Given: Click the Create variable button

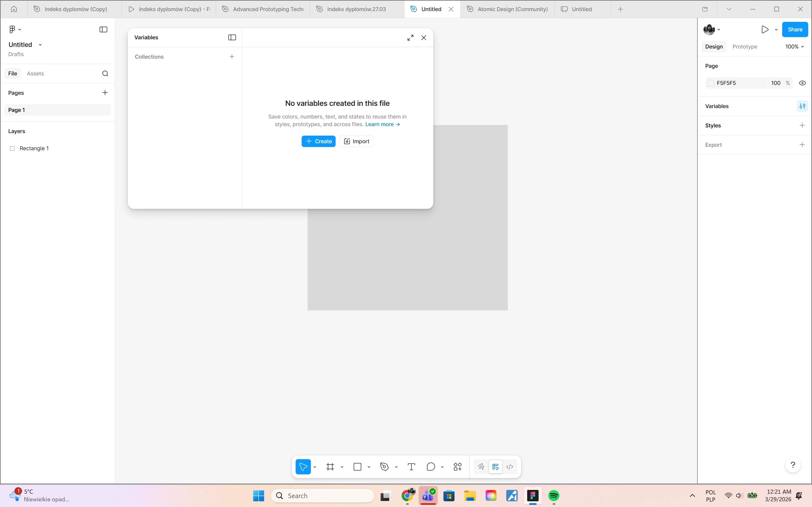Looking at the screenshot, I should click(318, 142).
